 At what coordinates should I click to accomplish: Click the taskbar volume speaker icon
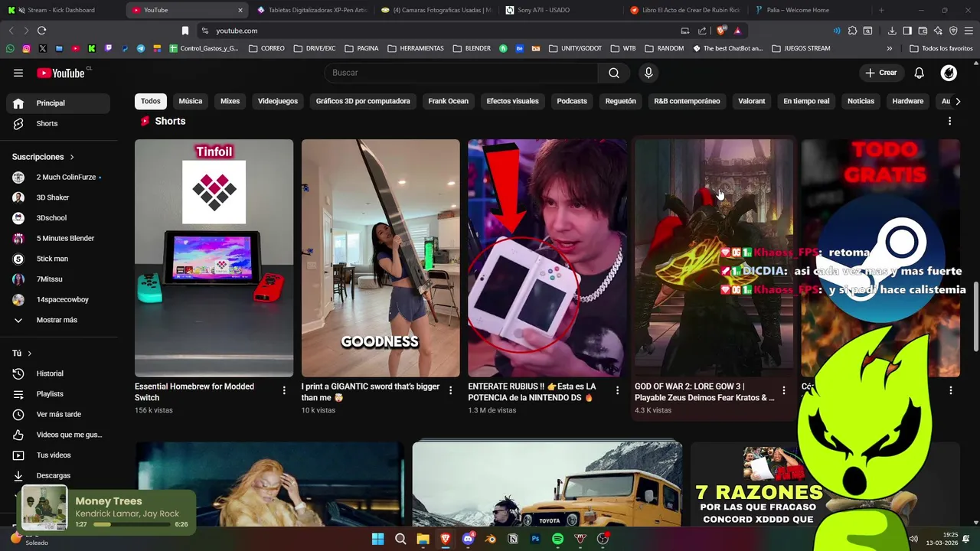(913, 539)
